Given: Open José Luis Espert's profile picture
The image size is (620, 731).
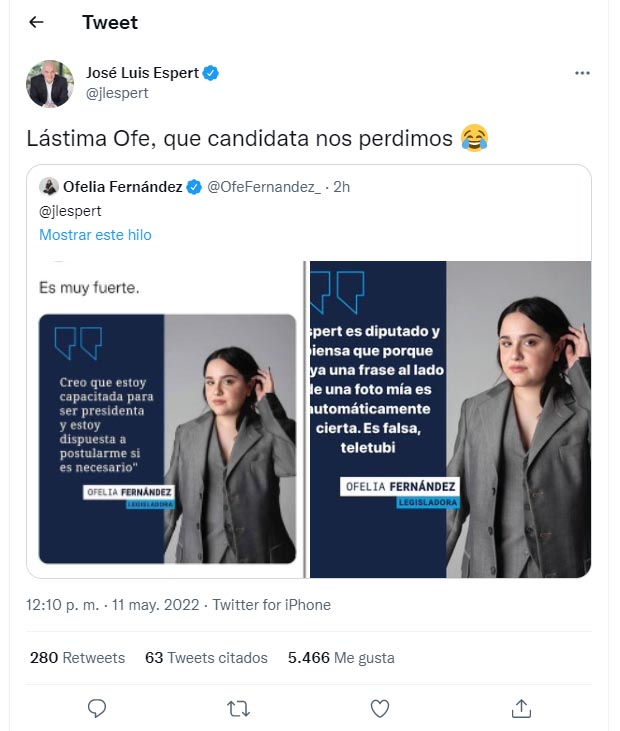Looking at the screenshot, I should pyautogui.click(x=49, y=83).
